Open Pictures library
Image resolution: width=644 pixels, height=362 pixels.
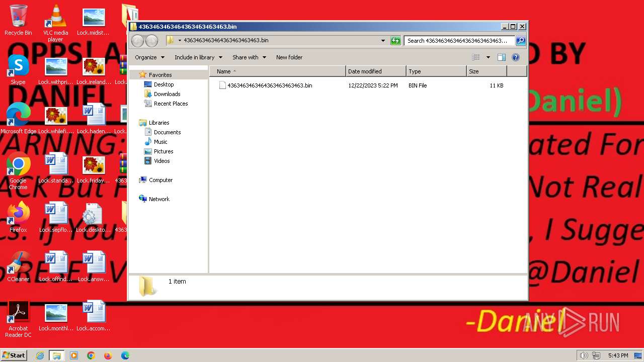(164, 151)
